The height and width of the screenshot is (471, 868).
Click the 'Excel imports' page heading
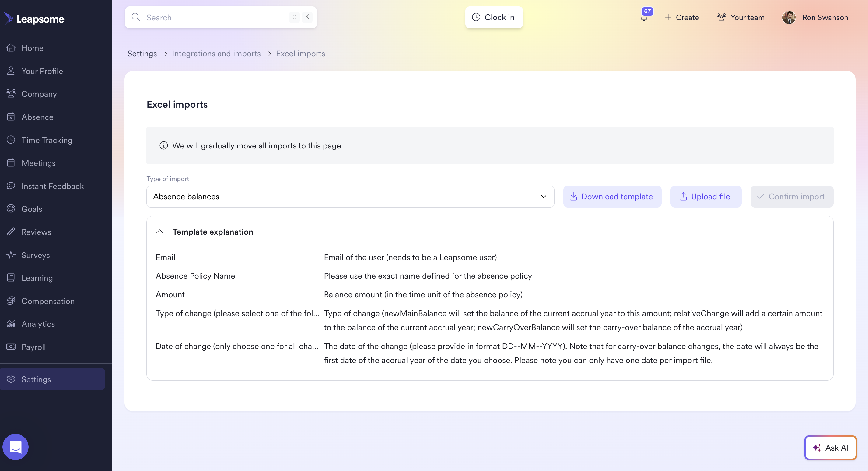pyautogui.click(x=177, y=104)
